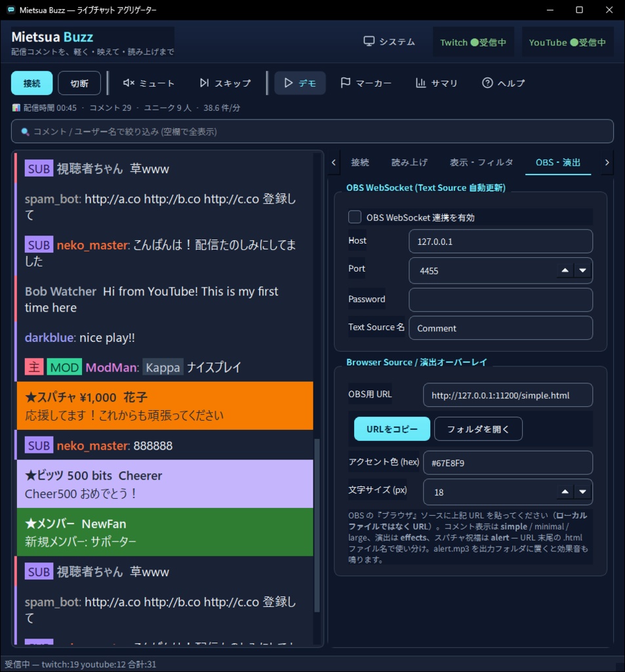Focus the comment filter search field
Screen dimensions: 625x672
click(x=312, y=131)
